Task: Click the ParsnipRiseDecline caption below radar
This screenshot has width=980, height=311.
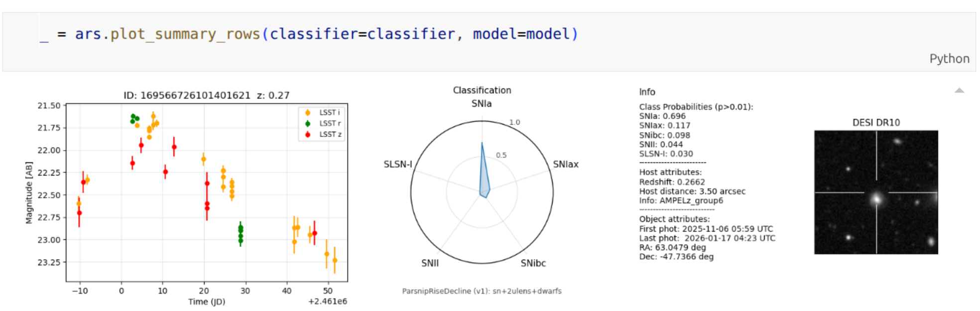Action: 482,291
